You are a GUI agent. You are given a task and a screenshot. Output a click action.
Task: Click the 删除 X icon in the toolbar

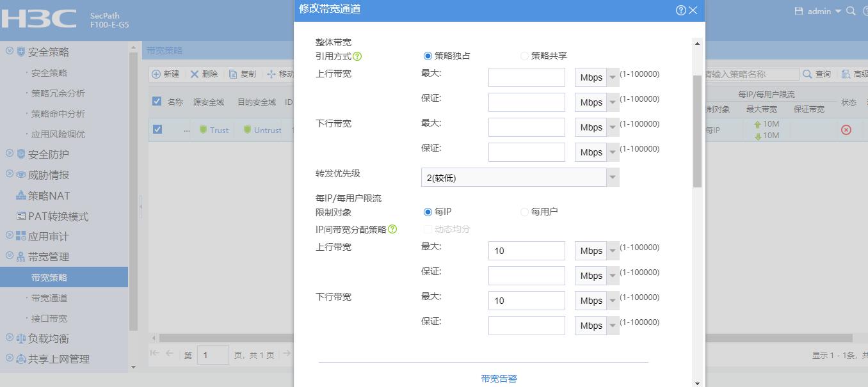pyautogui.click(x=195, y=74)
